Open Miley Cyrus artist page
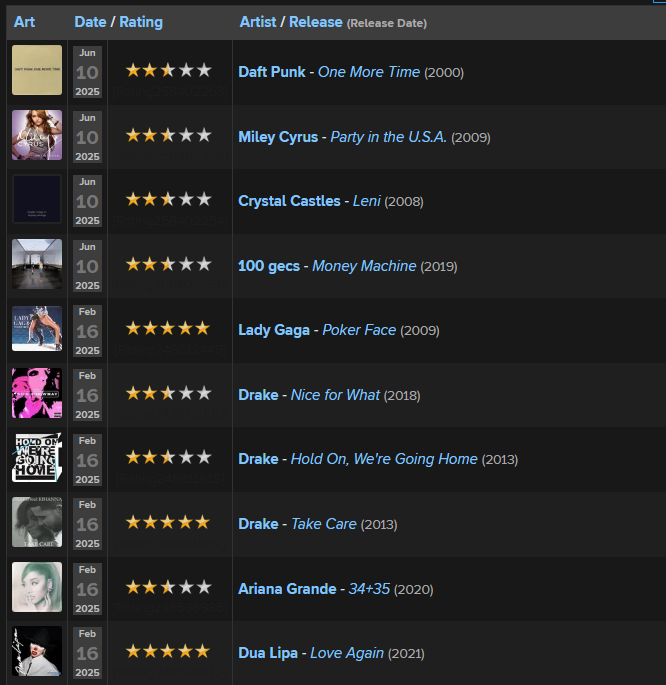The width and height of the screenshot is (666, 685). coord(278,137)
